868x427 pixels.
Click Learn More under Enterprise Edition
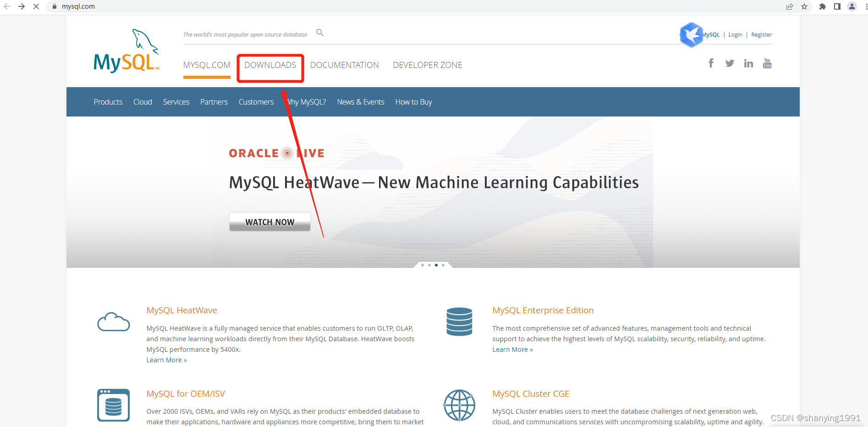coord(512,349)
